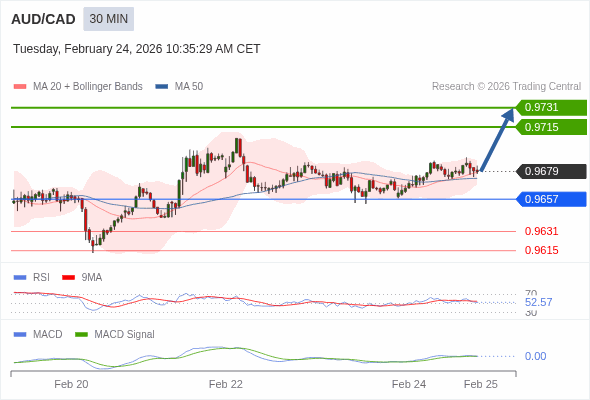The image size is (590, 400).
Task: Click the blue pivot price tag 0.9657
Action: tap(551, 199)
